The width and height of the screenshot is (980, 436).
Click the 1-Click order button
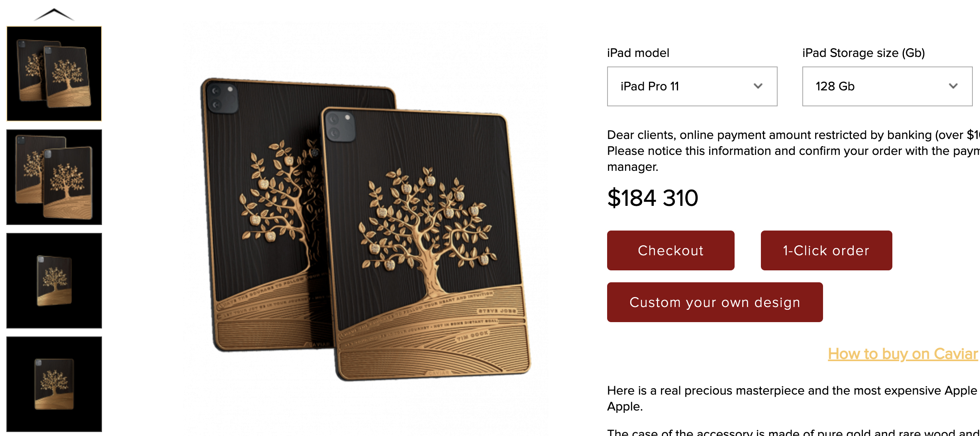[826, 250]
